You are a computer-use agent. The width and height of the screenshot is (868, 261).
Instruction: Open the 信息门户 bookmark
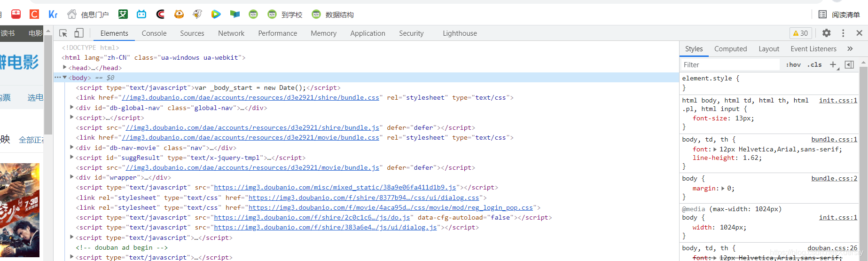click(88, 15)
